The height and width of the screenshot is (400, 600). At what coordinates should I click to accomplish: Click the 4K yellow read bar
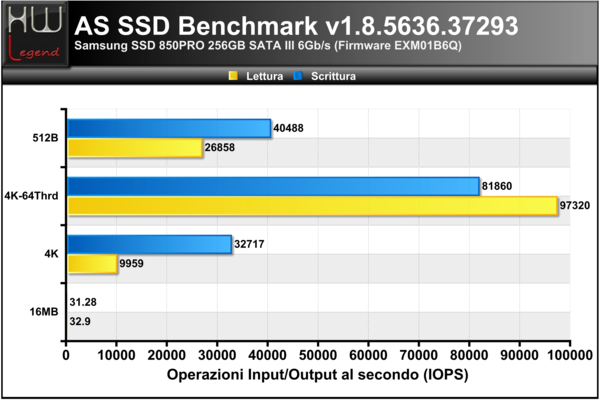coord(92,264)
